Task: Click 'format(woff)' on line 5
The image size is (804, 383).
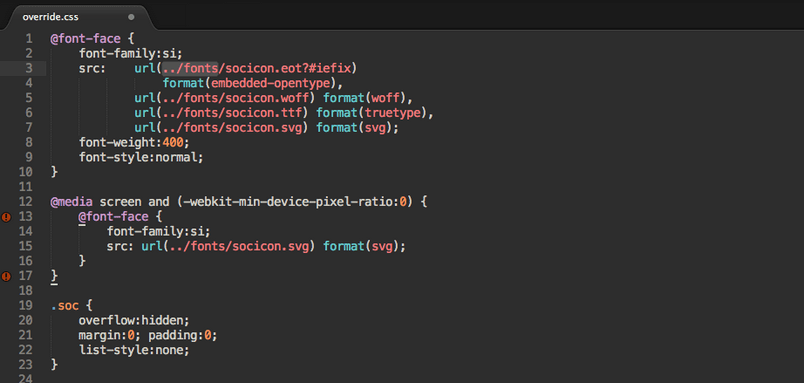Action: (x=364, y=98)
